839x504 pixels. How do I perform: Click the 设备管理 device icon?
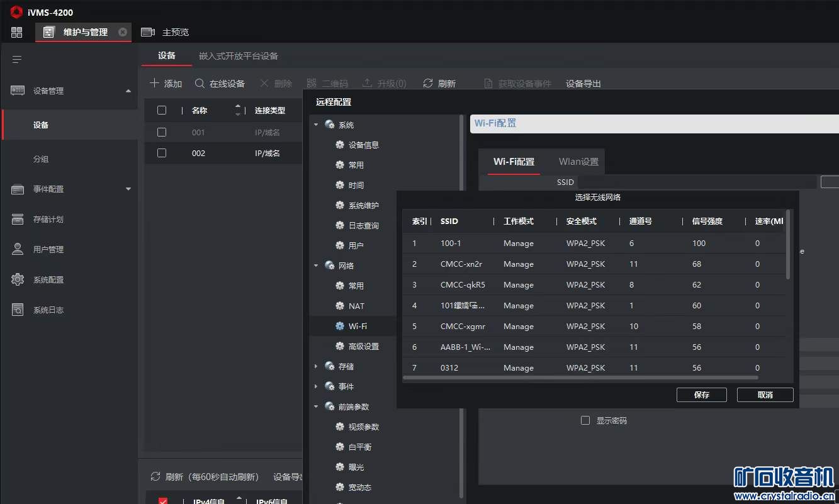pyautogui.click(x=18, y=91)
